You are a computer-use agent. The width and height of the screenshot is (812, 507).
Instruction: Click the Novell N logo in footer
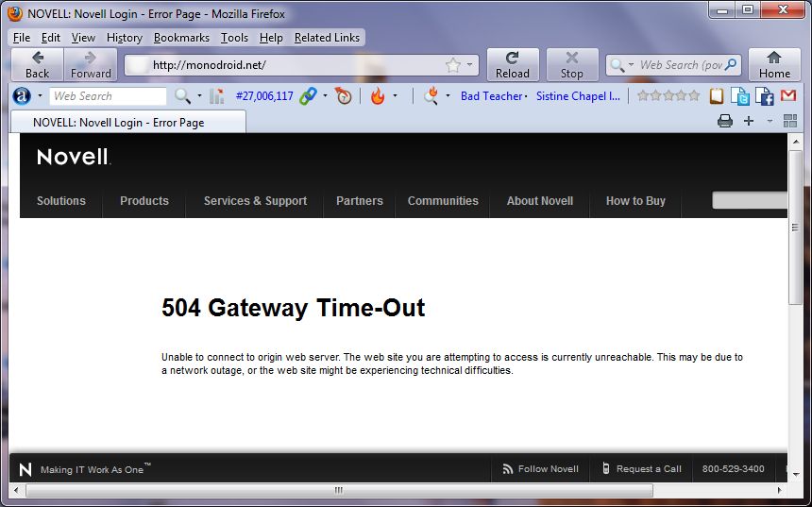click(x=25, y=469)
